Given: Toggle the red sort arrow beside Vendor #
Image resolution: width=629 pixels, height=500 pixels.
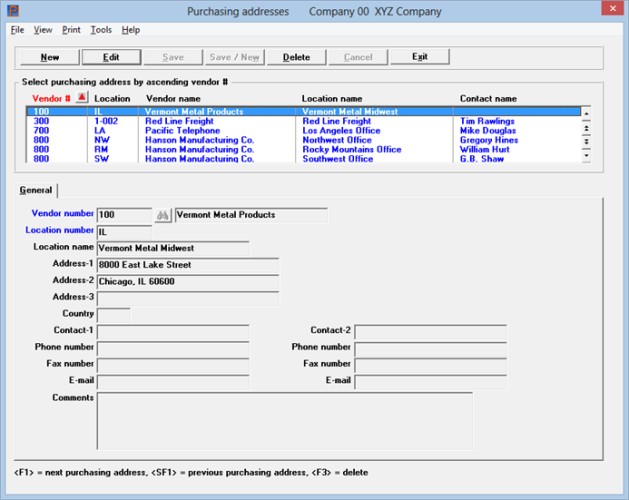Looking at the screenshot, I should point(82,97).
